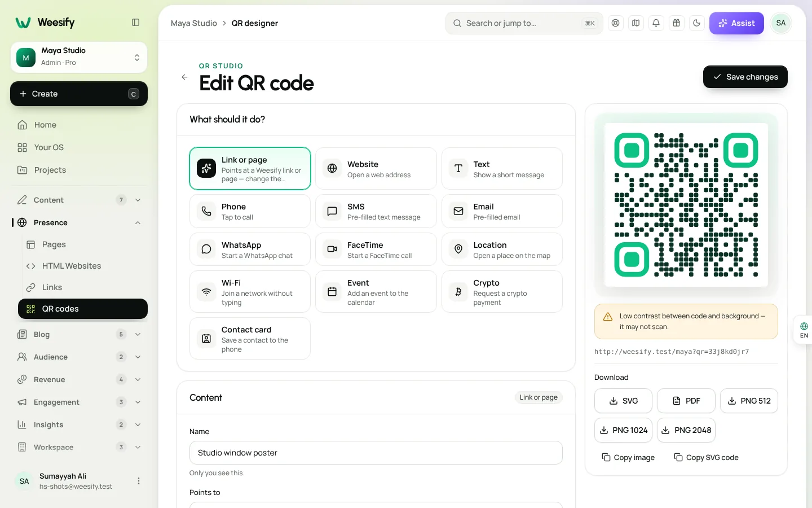This screenshot has width=812, height=508.
Task: Expand the Engagement section chevron
Action: pyautogui.click(x=138, y=402)
